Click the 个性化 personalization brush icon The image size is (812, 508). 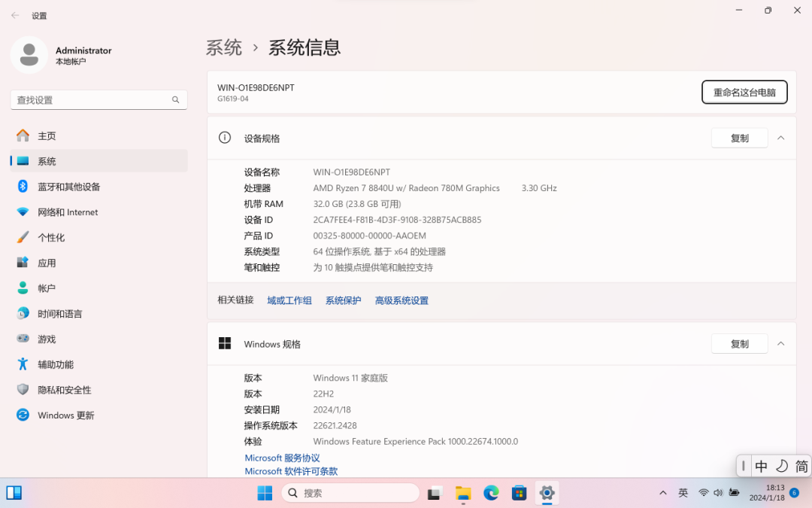pyautogui.click(x=22, y=237)
